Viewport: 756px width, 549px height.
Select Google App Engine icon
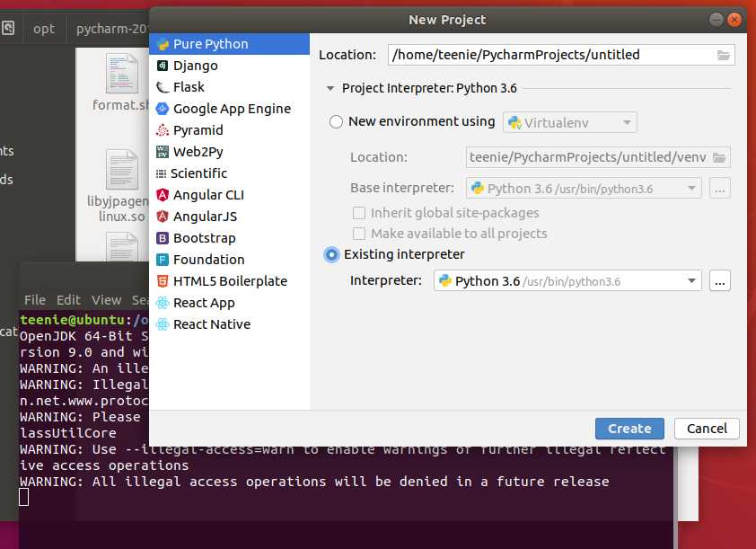pos(163,109)
